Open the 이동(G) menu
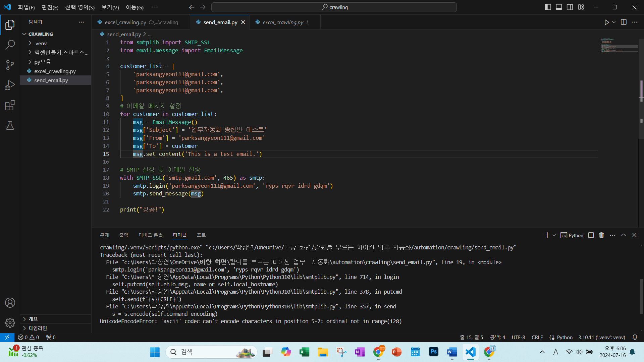644x362 pixels. [135, 7]
